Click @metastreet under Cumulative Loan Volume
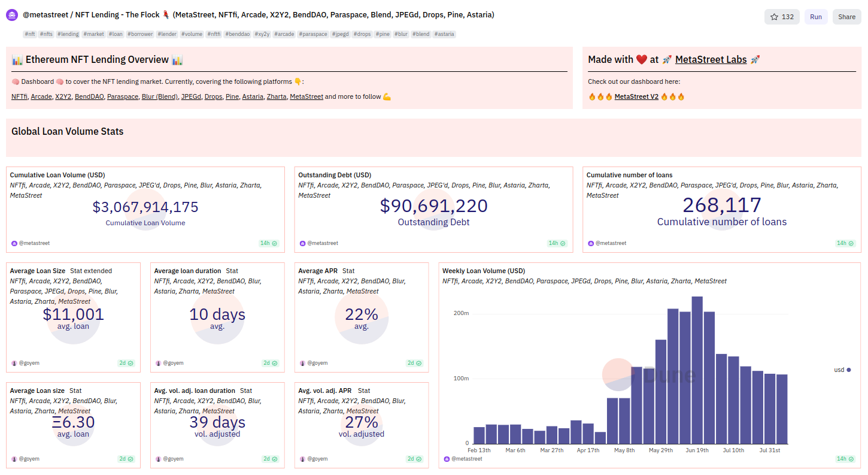 click(34, 243)
